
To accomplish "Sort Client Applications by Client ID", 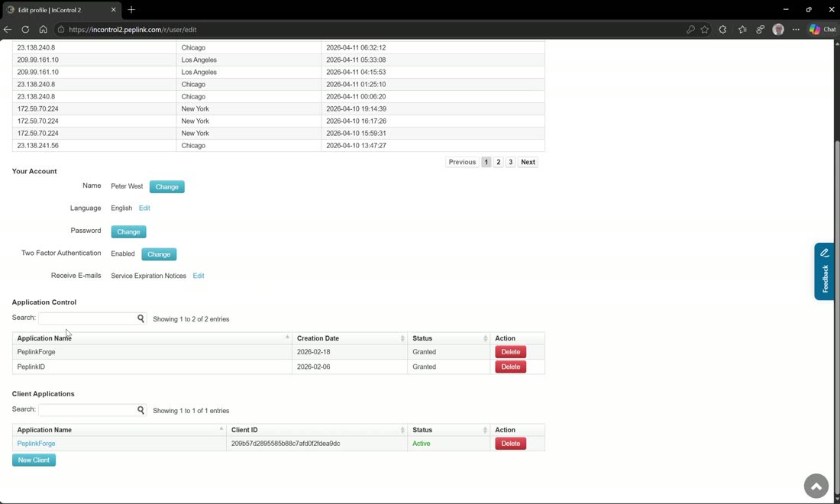I will [x=317, y=430].
